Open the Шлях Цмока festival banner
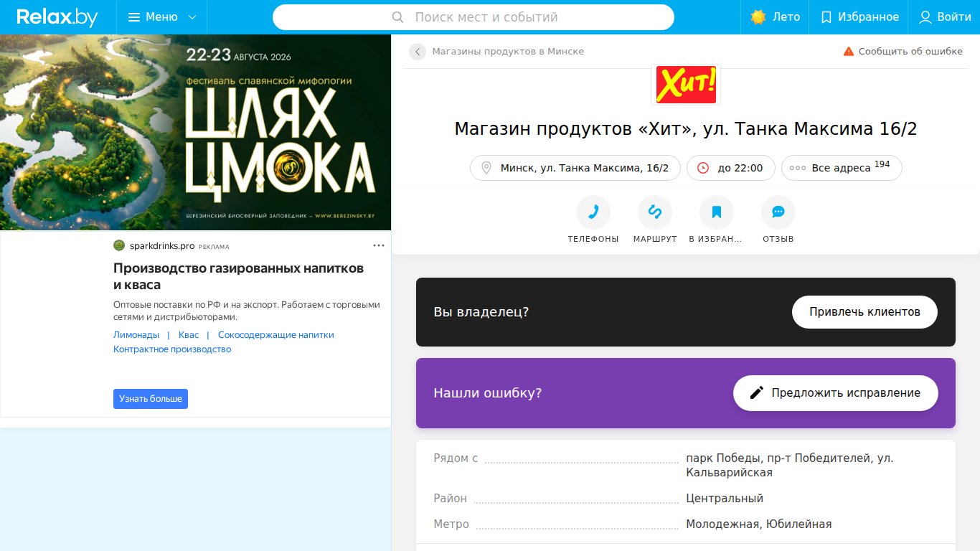Image resolution: width=980 pixels, height=551 pixels. coord(195,132)
